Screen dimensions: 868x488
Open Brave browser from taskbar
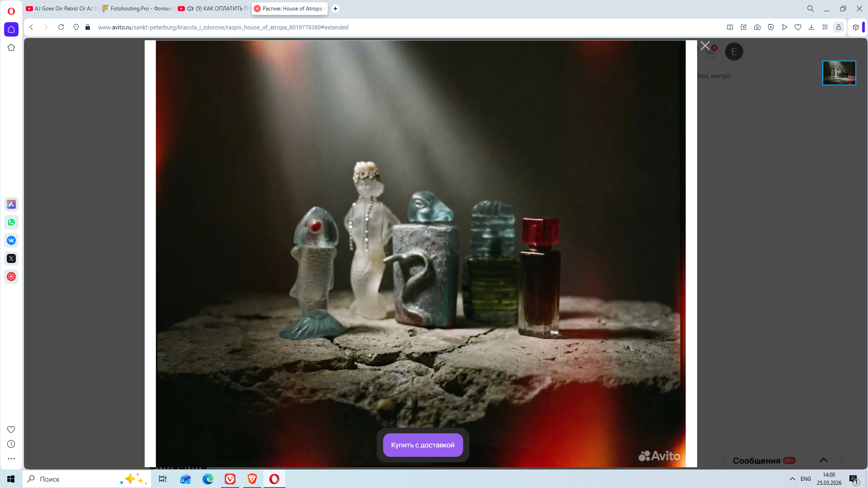click(x=252, y=479)
